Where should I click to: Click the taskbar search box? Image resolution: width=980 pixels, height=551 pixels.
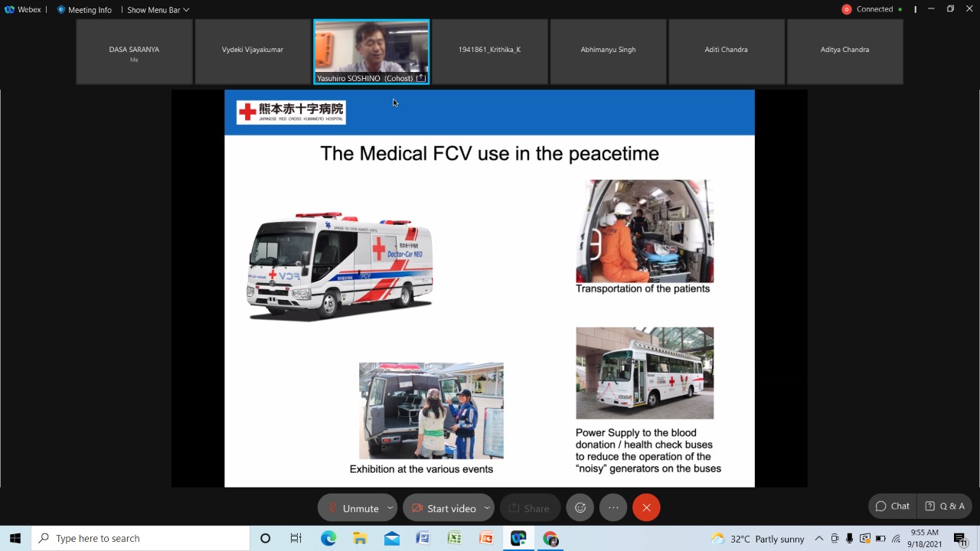[x=141, y=539]
